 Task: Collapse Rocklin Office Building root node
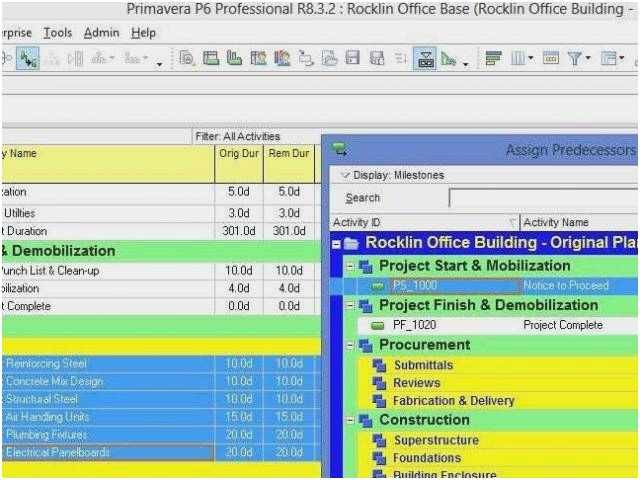[337, 243]
